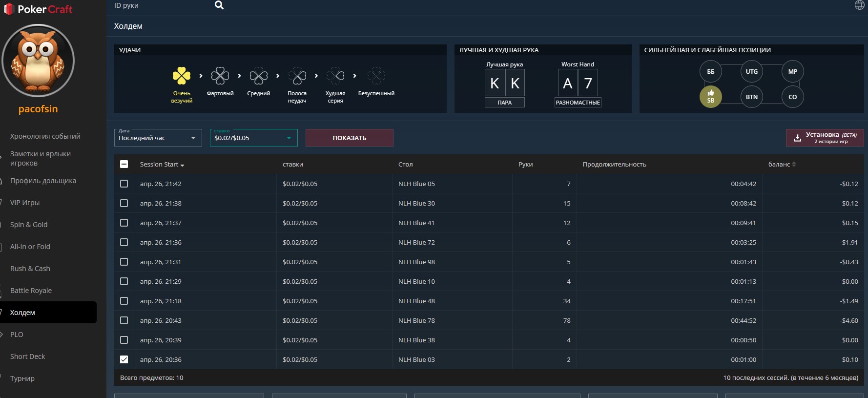Open Spin & Gold in sidebar

[x=29, y=225]
